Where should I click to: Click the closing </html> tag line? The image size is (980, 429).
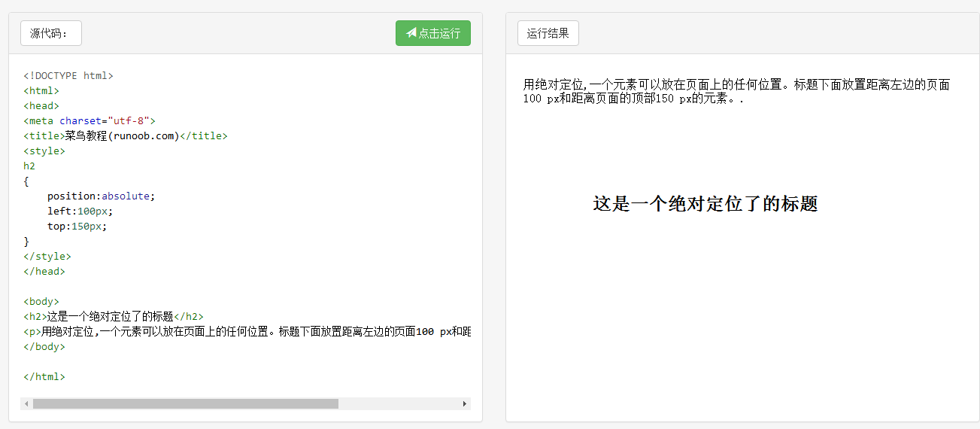pyautogui.click(x=44, y=376)
